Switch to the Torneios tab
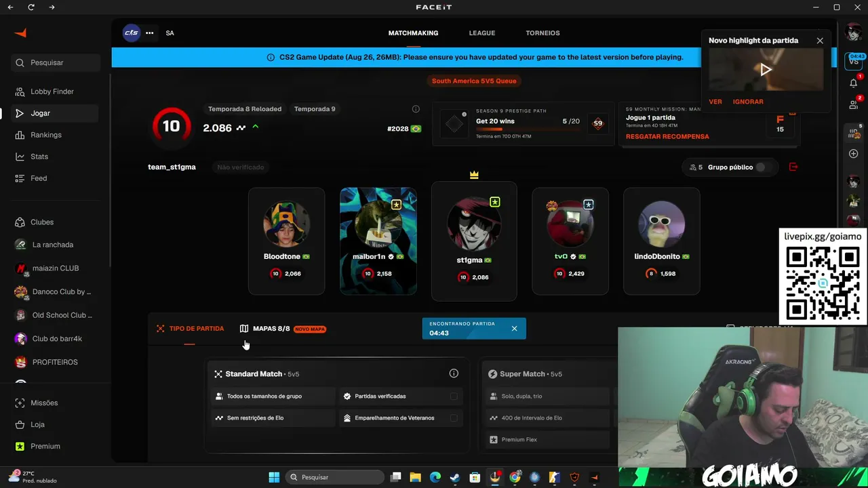 (x=542, y=33)
